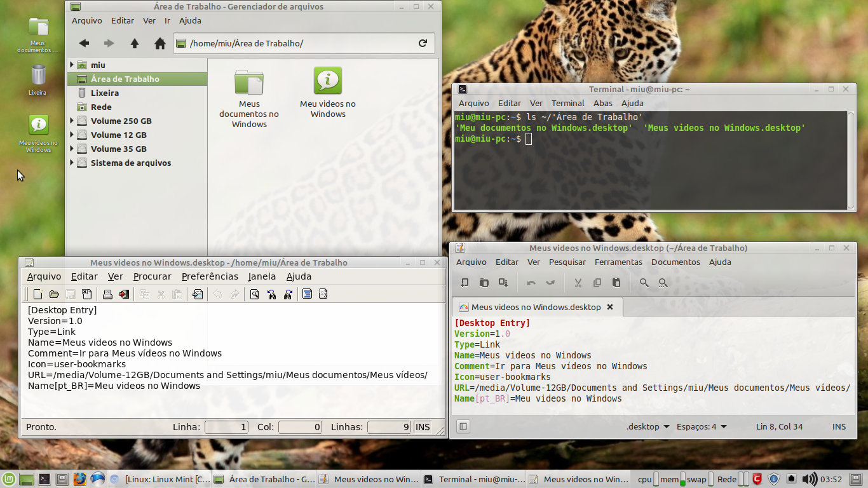The width and height of the screenshot is (868, 488).
Task: Click the find magnifier icon in right editor toolbar
Action: [644, 283]
